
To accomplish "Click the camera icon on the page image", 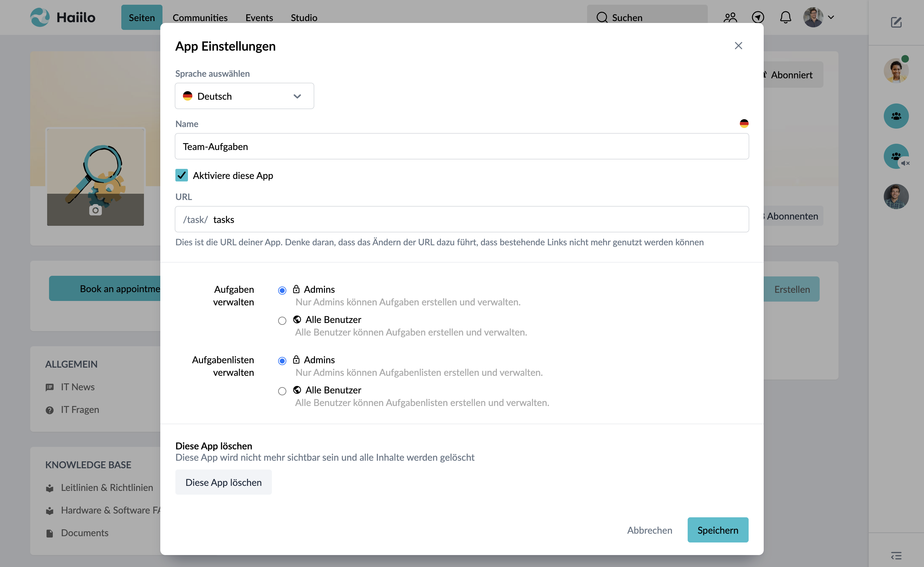I will click(x=95, y=210).
